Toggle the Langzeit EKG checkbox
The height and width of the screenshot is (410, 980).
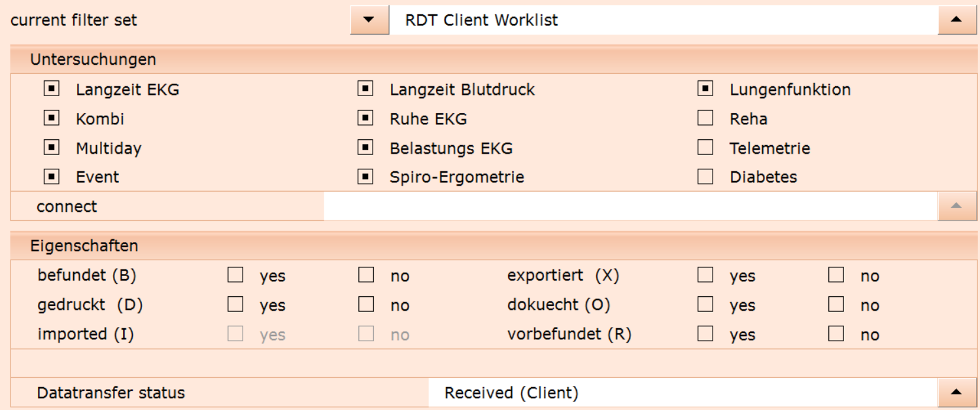[x=52, y=88]
